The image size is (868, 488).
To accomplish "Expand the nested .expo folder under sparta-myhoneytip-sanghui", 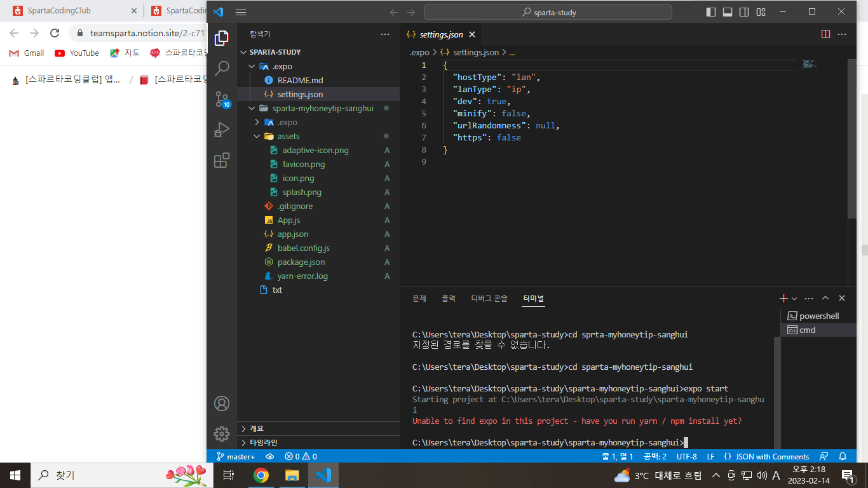I will pos(257,122).
